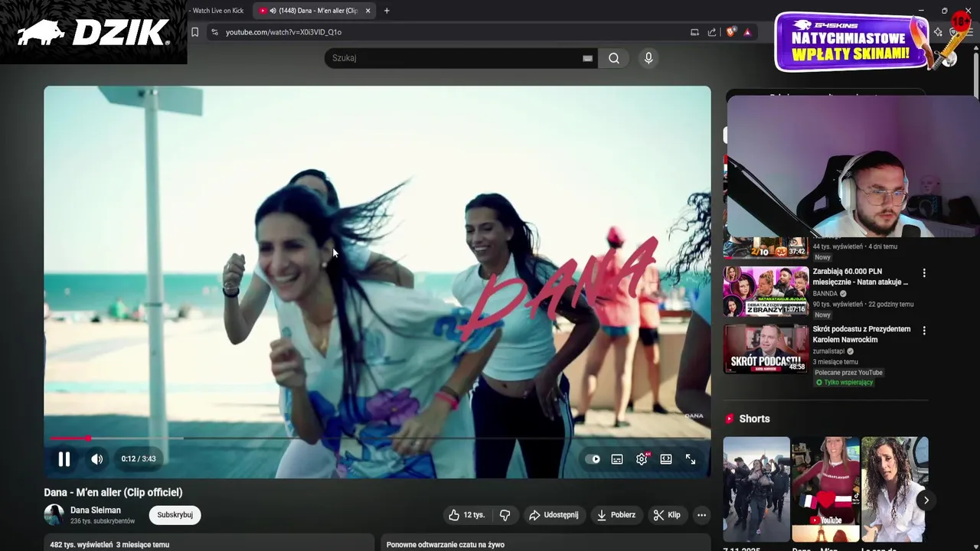Click the BANNDA channel name
Viewport: 980px width, 551px height.
click(x=825, y=293)
